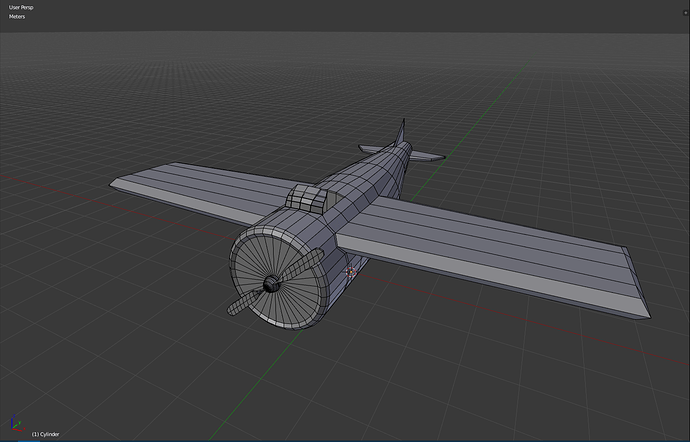Viewport: 690px width, 442px height.
Task: Select the lower propeller blade
Action: (245, 302)
